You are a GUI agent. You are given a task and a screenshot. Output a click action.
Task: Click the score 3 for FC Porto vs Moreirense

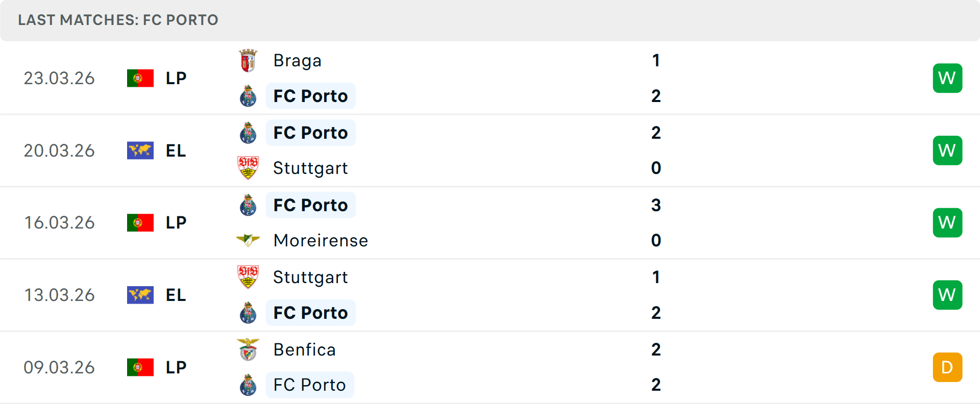pyautogui.click(x=656, y=205)
